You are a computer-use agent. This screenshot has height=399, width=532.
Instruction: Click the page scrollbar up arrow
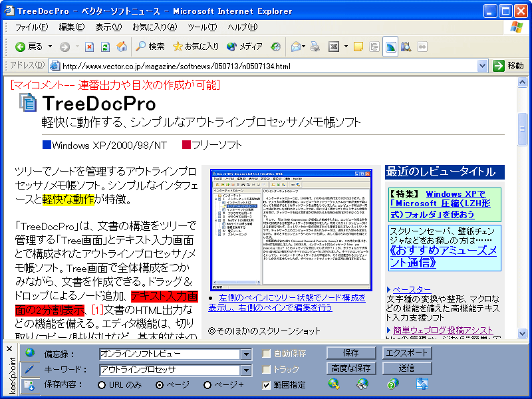(x=522, y=82)
